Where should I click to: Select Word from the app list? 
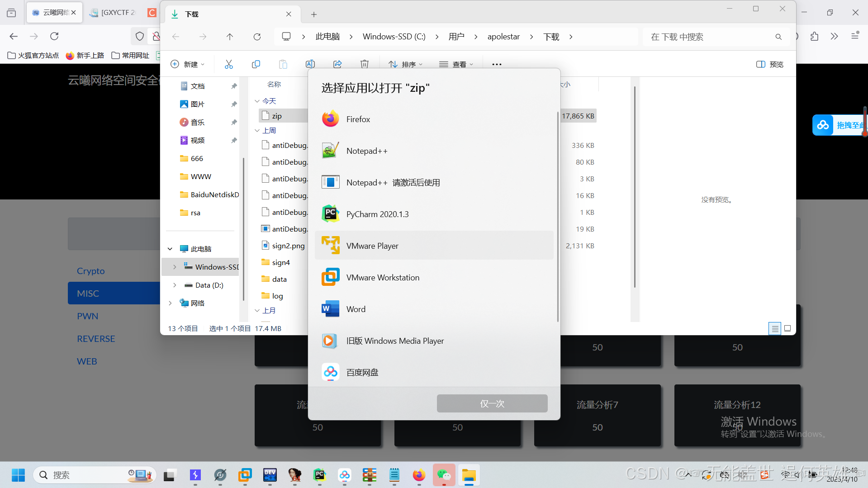[434, 309]
